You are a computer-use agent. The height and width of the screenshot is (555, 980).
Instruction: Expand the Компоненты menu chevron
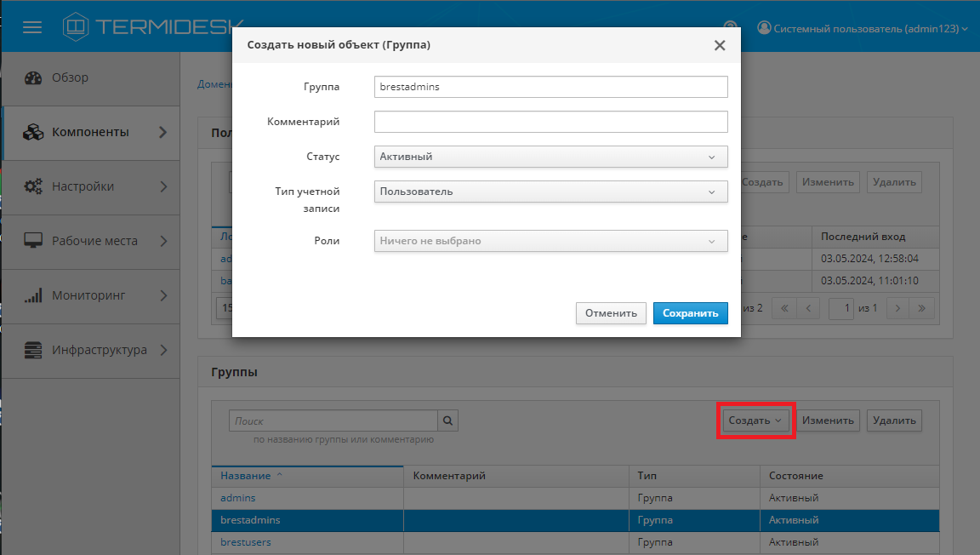click(163, 132)
